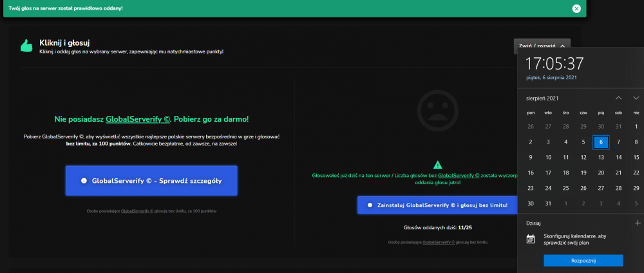Viewport: 644px width, 273px height.
Task: Select day 16 in the calendar
Action: pyautogui.click(x=531, y=173)
